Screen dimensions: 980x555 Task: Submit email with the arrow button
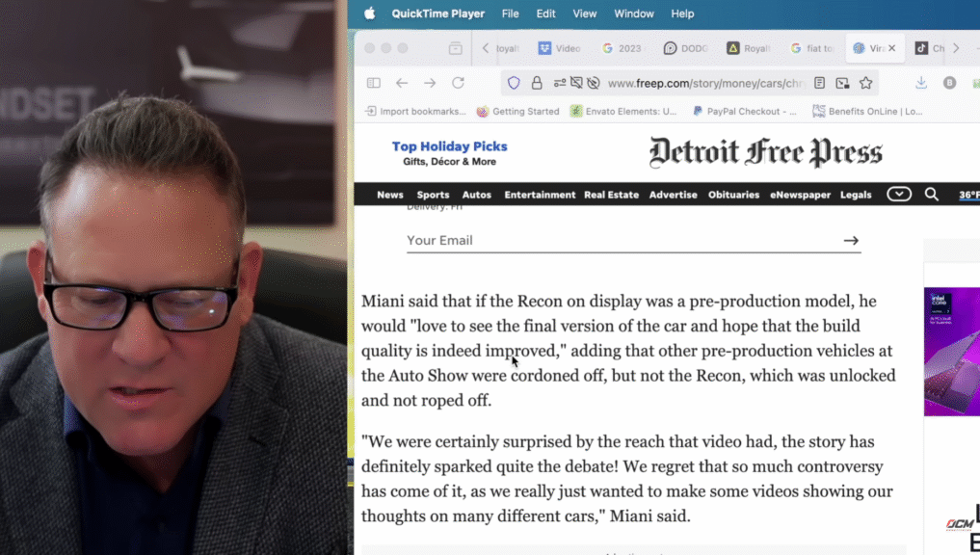(850, 241)
